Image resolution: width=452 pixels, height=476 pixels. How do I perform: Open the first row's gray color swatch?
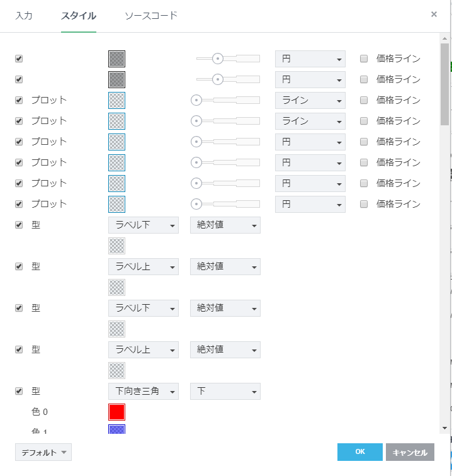(x=116, y=59)
